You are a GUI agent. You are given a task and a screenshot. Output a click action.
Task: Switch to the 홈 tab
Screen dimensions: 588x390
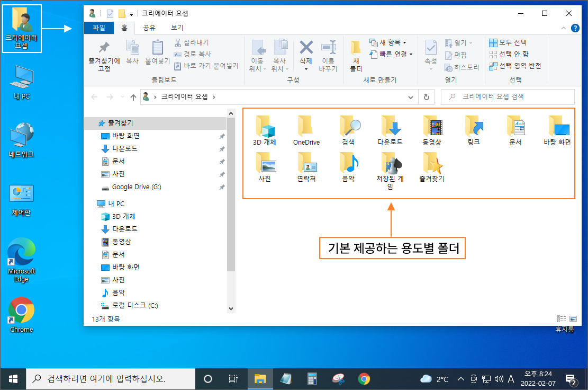click(x=124, y=28)
